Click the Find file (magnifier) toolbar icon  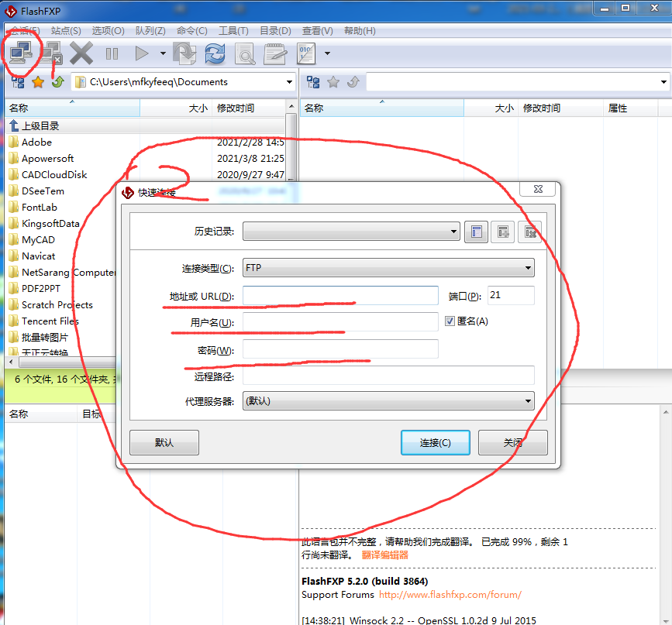(x=245, y=53)
